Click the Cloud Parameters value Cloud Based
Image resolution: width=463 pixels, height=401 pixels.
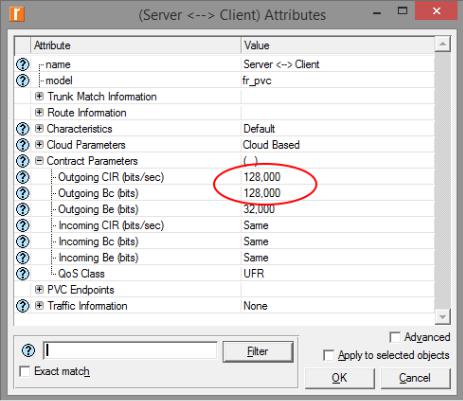(x=271, y=145)
